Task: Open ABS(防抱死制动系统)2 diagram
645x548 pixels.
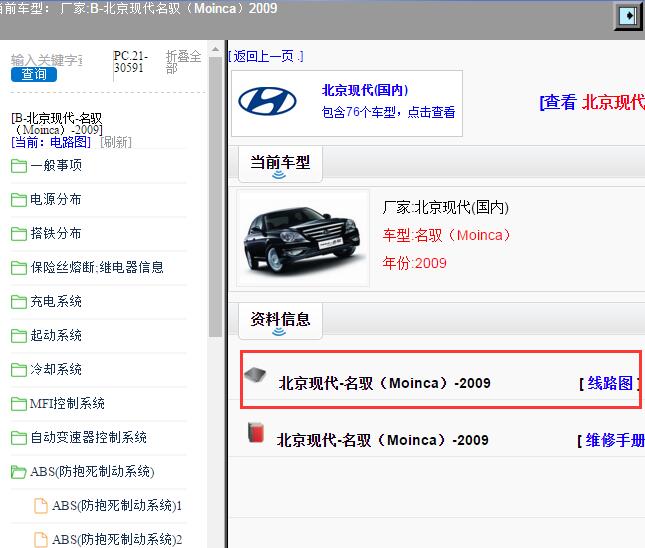Action: click(117, 539)
